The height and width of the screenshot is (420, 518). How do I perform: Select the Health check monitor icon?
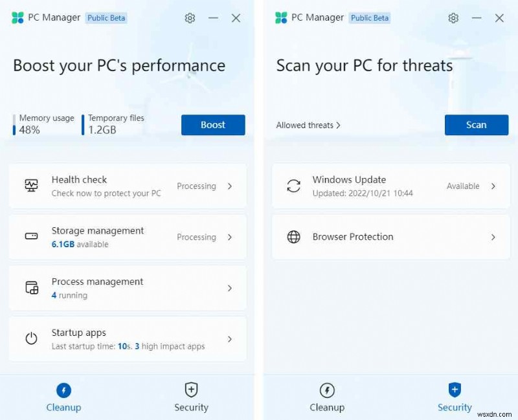[x=32, y=186]
